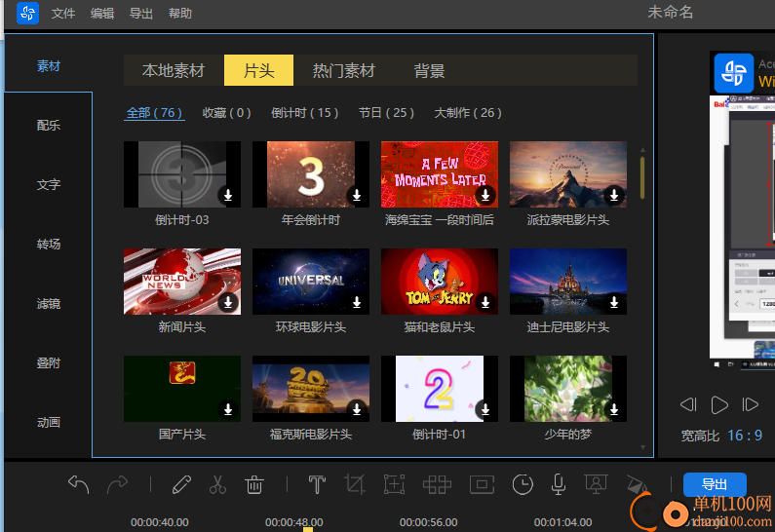Screen dimensions: 775x532
Task: Download the 福克斯电影片头 clip
Action: point(357,409)
